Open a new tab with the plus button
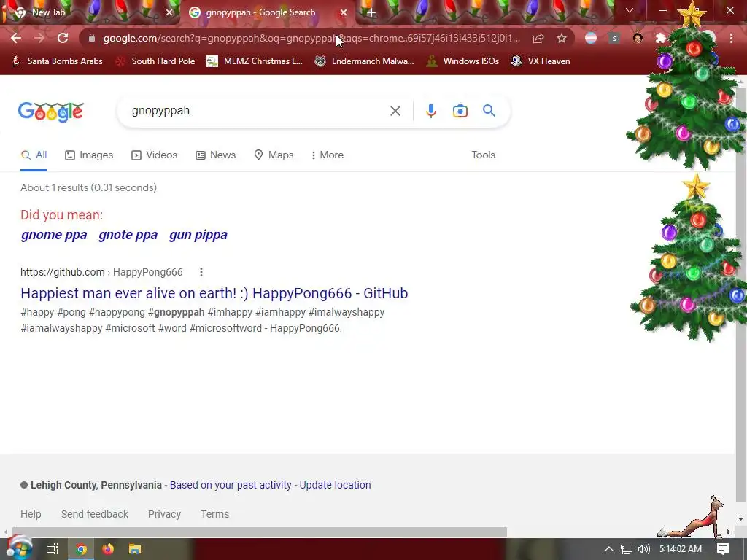The image size is (747, 560). (371, 12)
